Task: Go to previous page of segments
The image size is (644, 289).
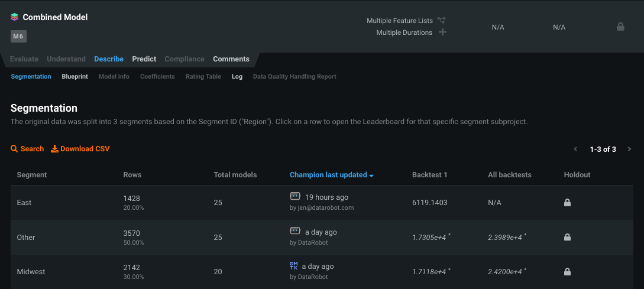Action: click(575, 149)
